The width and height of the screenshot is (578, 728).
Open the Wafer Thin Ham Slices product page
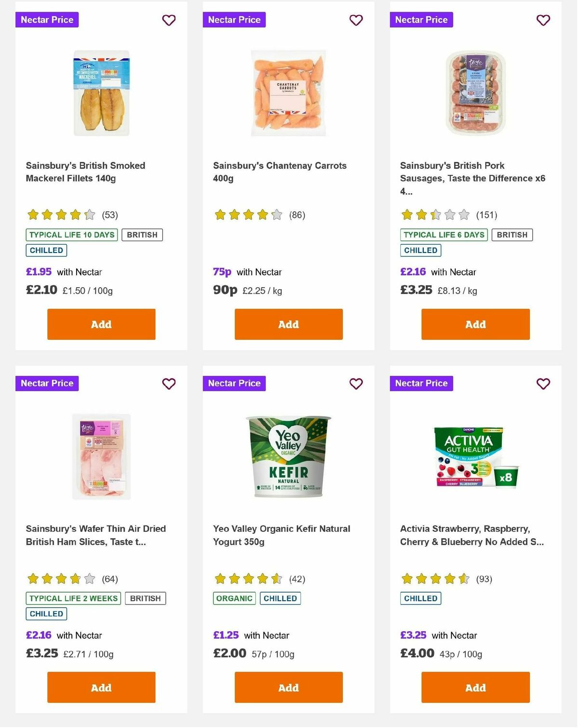point(96,535)
